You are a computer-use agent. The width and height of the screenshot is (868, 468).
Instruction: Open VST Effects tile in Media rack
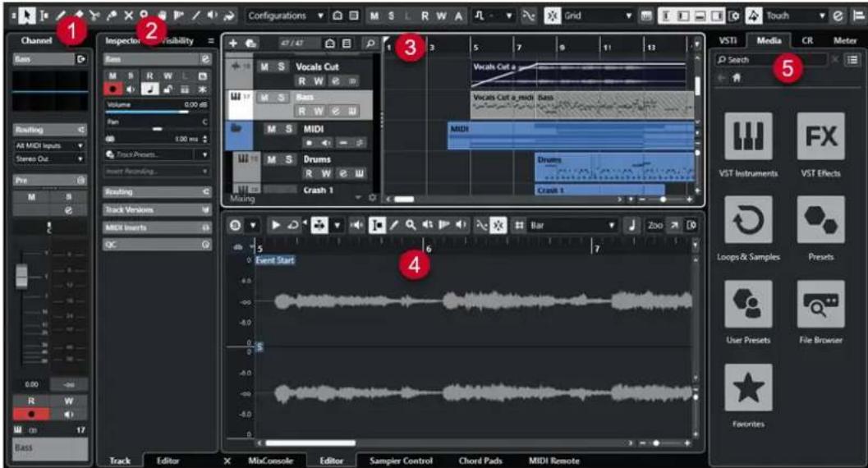click(x=820, y=136)
